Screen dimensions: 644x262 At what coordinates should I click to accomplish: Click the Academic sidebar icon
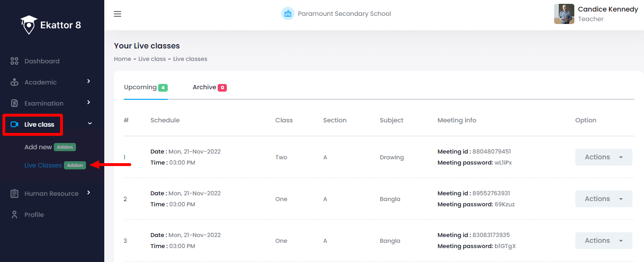14,83
